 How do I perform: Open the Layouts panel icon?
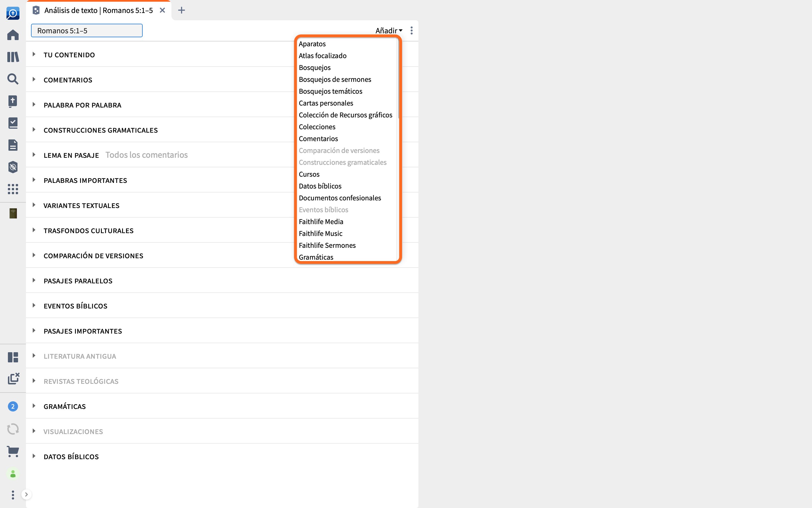pos(13,357)
